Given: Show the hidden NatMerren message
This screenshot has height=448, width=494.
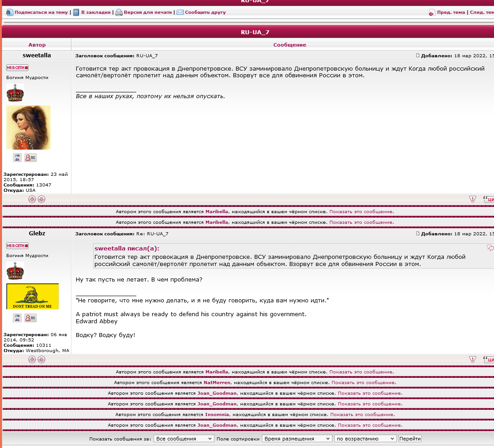Looking at the screenshot, I should (x=364, y=383).
